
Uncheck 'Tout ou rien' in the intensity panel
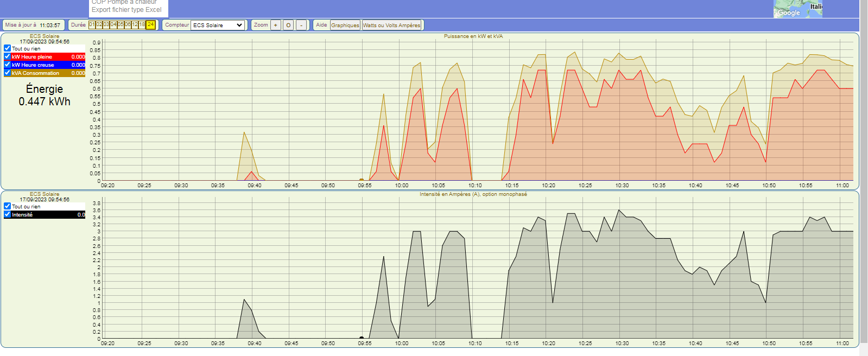click(8, 206)
